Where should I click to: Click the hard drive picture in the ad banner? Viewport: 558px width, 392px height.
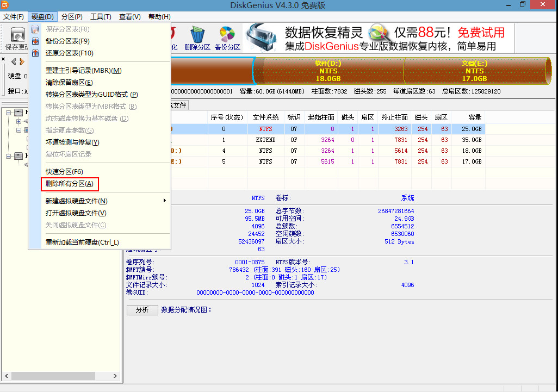[x=261, y=38]
